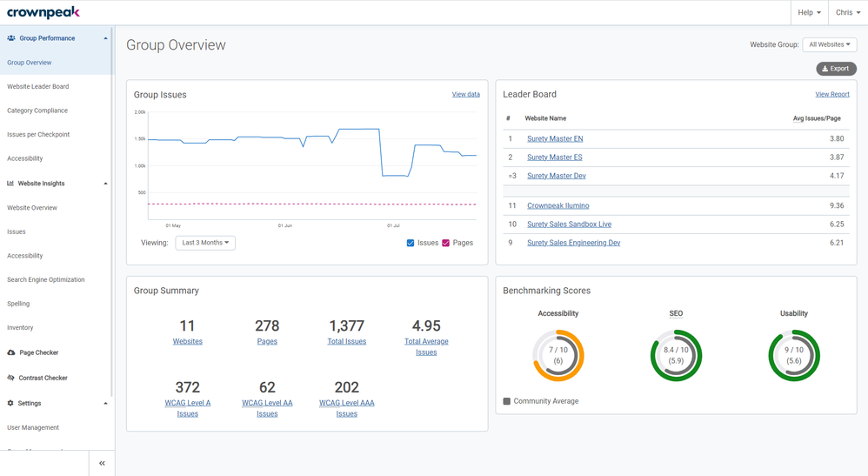Open Accessibility under Group Performance

coord(25,158)
